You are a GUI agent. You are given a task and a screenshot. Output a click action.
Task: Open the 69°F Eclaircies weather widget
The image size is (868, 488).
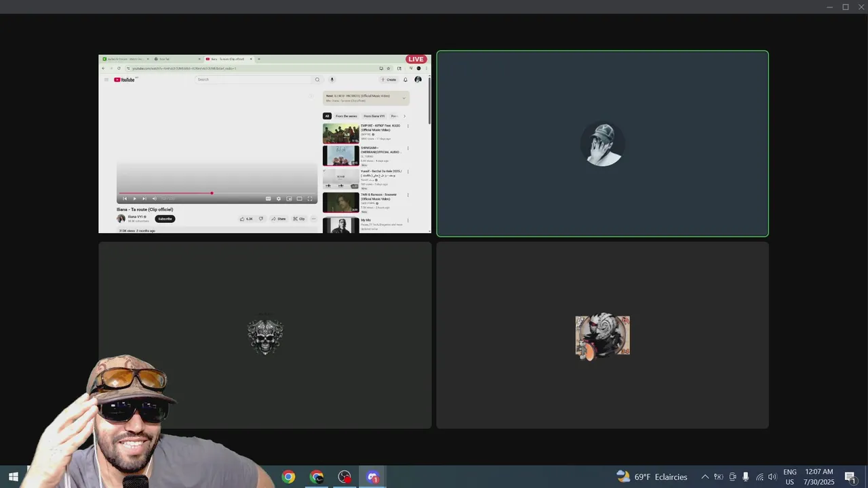tap(652, 477)
